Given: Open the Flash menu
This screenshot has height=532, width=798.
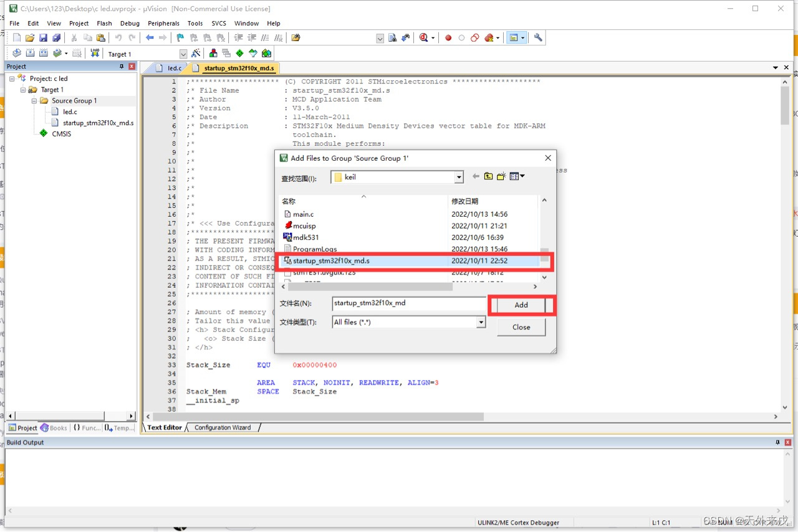Looking at the screenshot, I should point(104,23).
